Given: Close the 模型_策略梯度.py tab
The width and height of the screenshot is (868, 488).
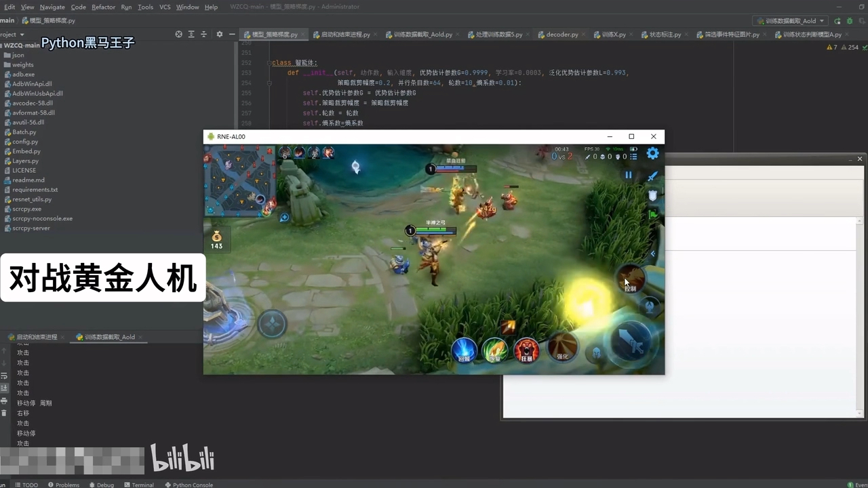Looking at the screenshot, I should pos(302,34).
